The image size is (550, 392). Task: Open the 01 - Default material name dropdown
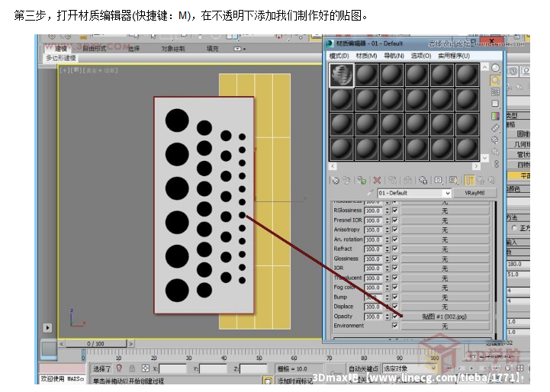click(447, 193)
